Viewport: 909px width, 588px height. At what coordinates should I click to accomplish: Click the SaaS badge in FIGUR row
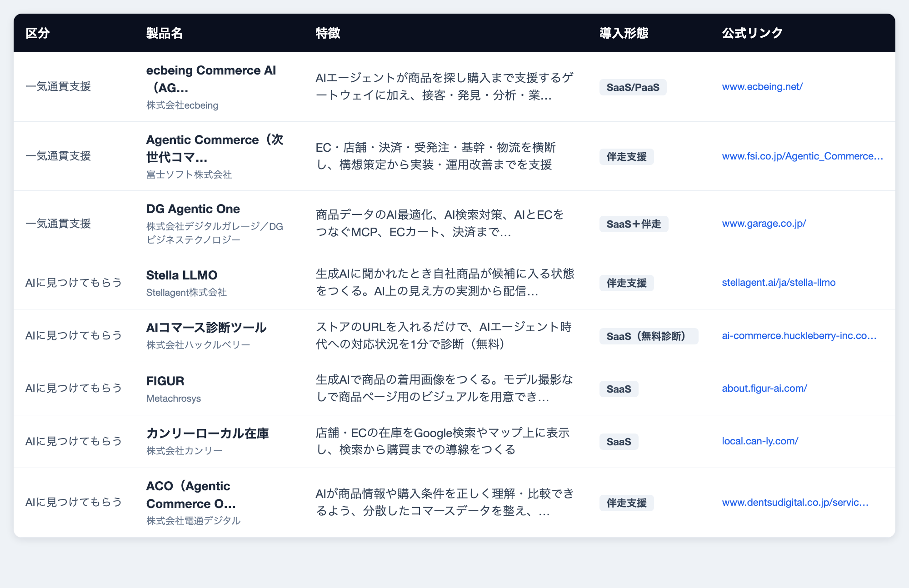(619, 389)
